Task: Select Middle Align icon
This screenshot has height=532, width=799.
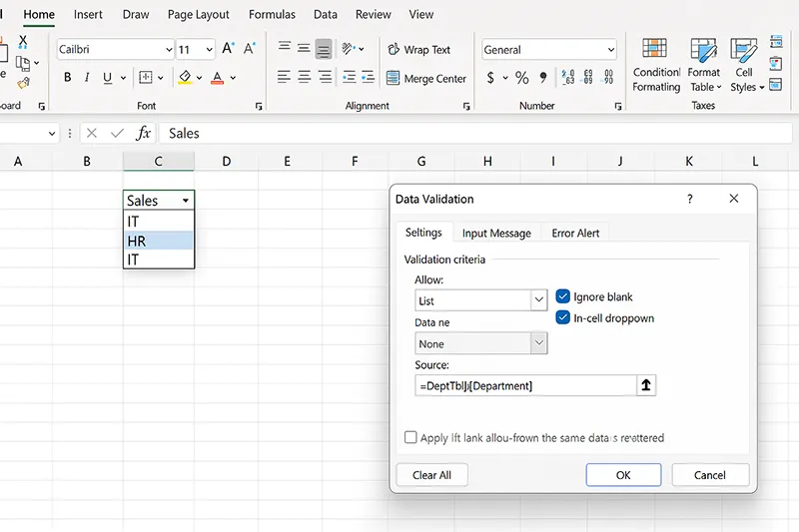Action: click(304, 49)
